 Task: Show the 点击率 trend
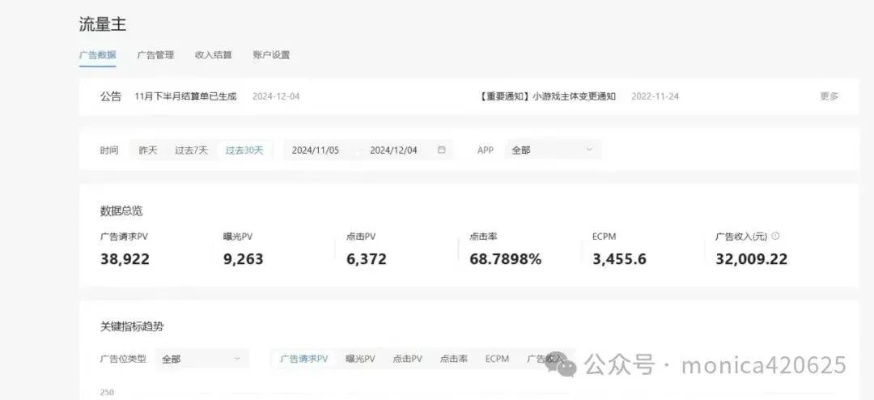pos(454,359)
